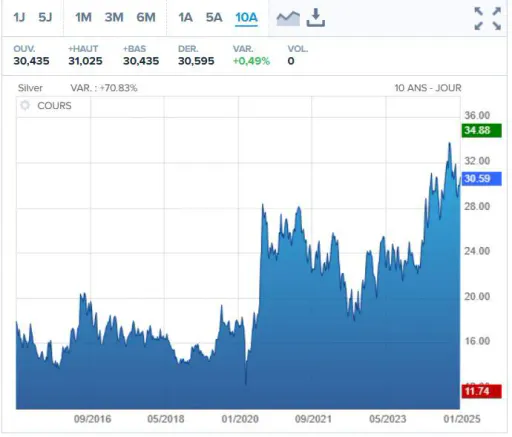512x437 pixels.
Task: Show the 1A chart range
Action: coord(185,17)
